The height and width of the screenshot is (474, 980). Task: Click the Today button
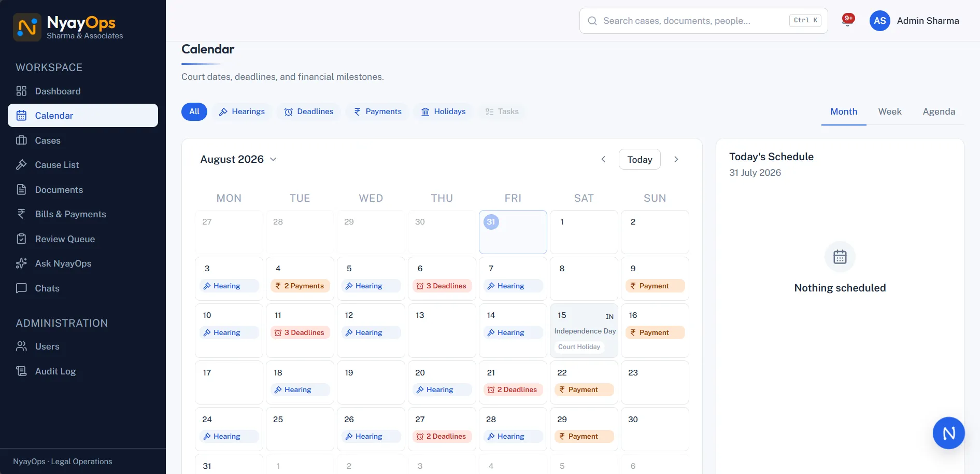(x=640, y=159)
